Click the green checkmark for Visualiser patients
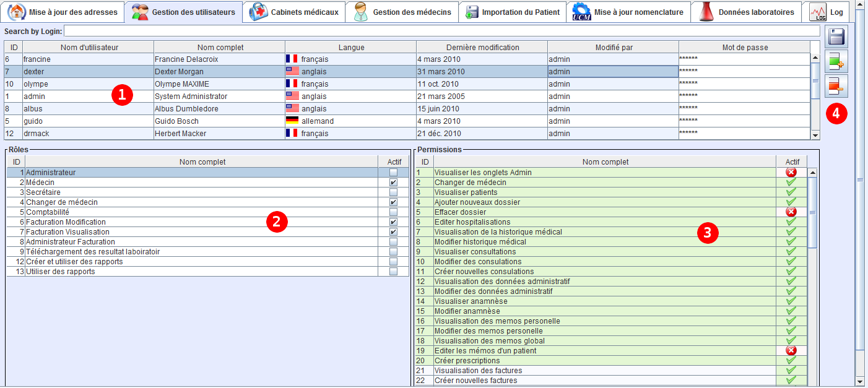This screenshot has width=868, height=388. click(791, 192)
